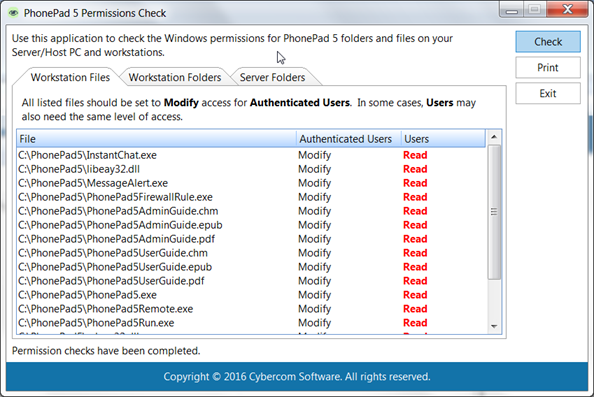Click the list scrollbar down arrow
The image size is (594, 397).
click(x=494, y=326)
